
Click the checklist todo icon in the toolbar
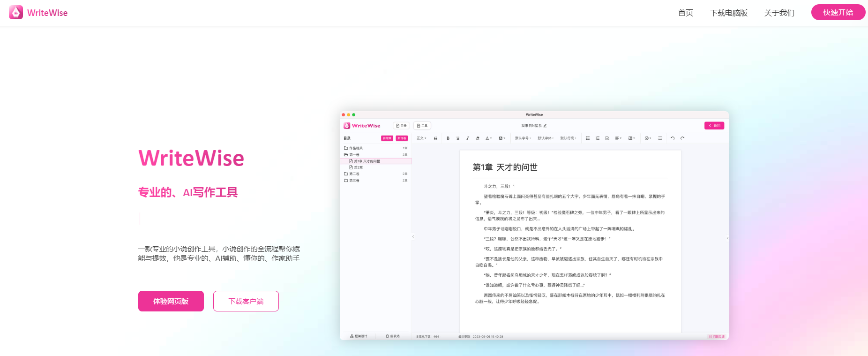607,138
